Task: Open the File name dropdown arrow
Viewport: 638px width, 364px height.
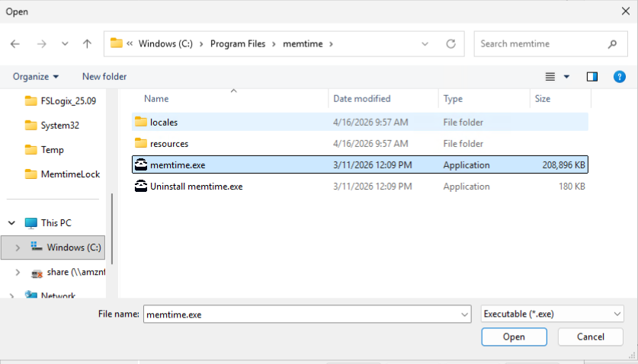Action: [464, 314]
